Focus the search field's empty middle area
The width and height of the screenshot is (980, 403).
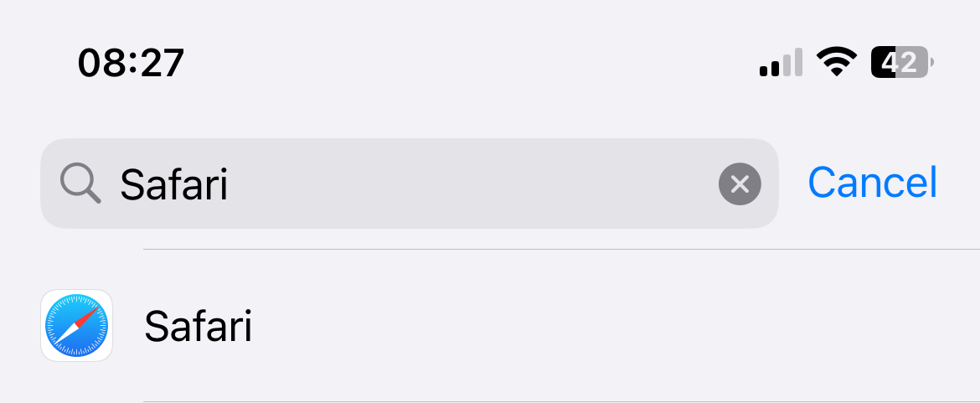[x=469, y=183]
